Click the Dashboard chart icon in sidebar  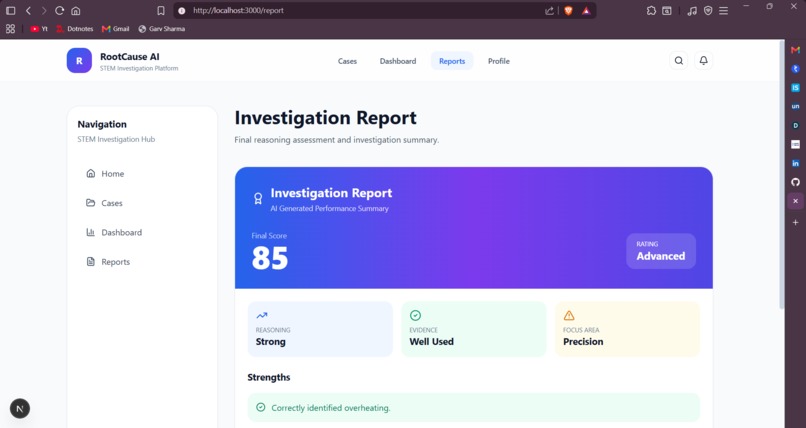90,232
